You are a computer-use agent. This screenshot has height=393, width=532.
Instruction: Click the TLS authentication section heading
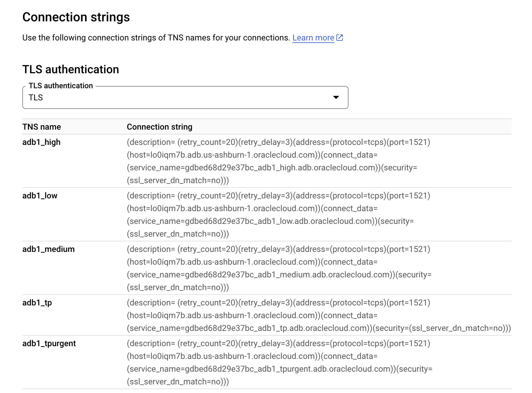[x=71, y=69]
